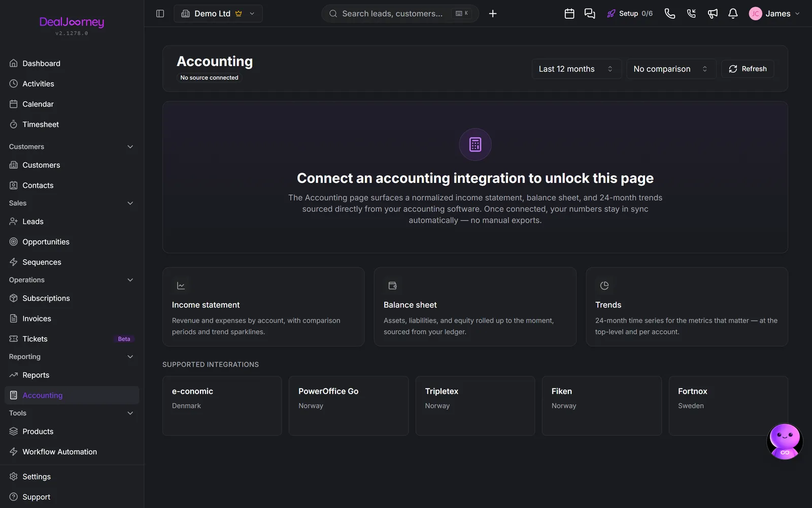Toggle the sidebar panel icon
Screen dimensions: 812x508
pos(160,14)
